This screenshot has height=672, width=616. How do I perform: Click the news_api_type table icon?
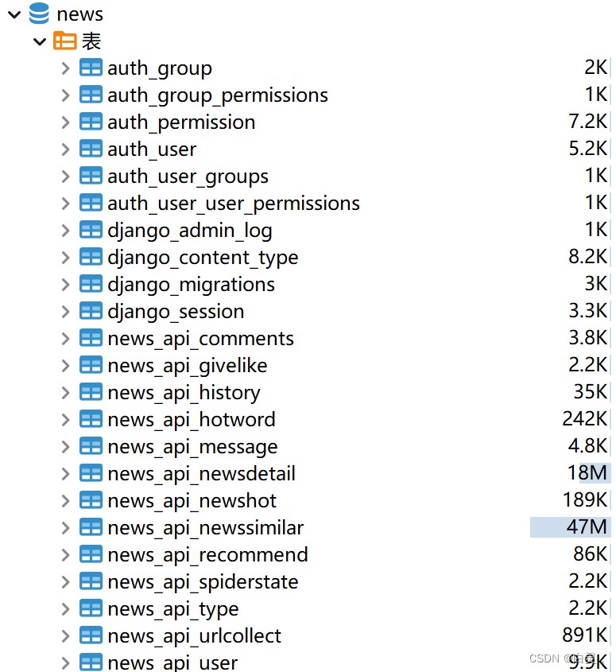pos(91,608)
